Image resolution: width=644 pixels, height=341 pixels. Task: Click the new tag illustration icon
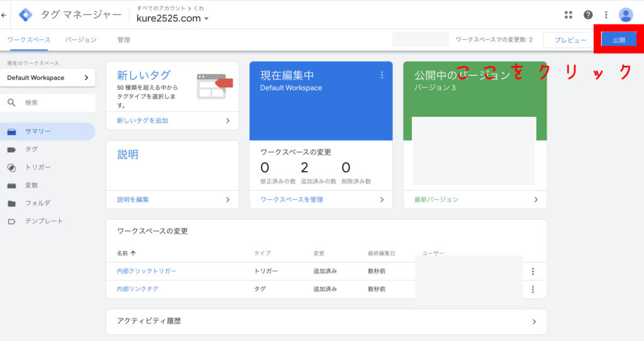[214, 86]
